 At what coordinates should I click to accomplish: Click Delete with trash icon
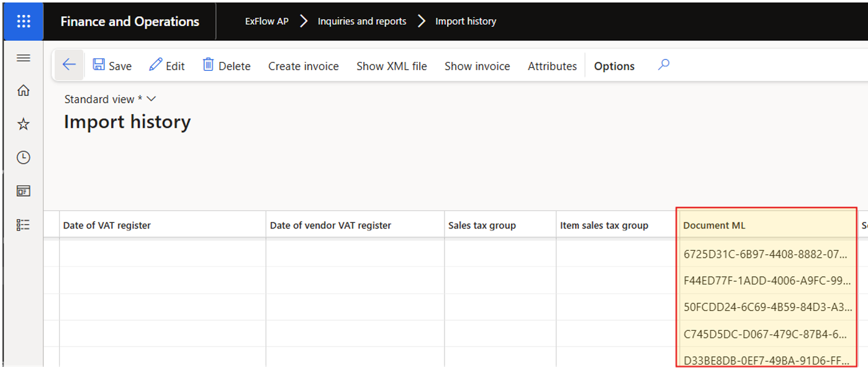[227, 66]
